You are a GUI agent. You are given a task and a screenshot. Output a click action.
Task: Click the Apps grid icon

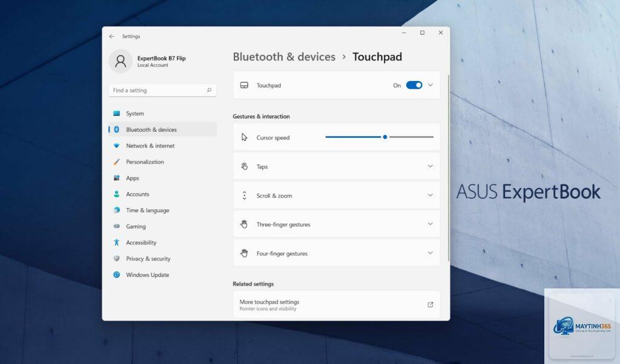coord(117,178)
